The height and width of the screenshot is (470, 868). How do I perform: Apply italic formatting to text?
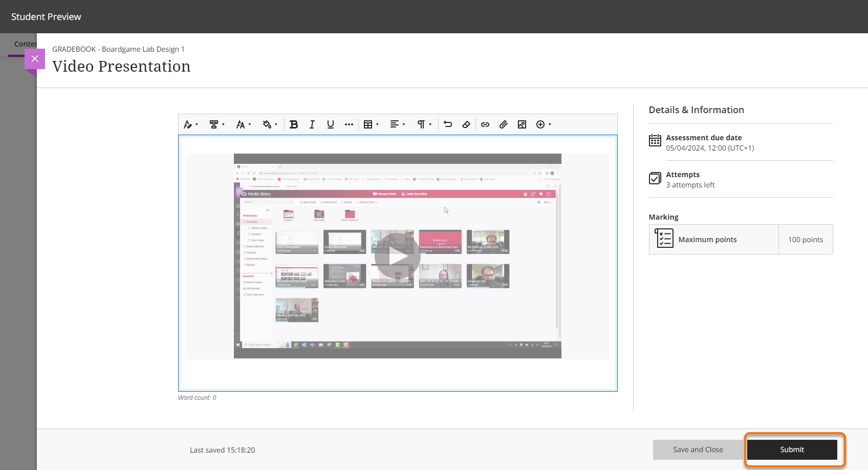[x=312, y=124]
